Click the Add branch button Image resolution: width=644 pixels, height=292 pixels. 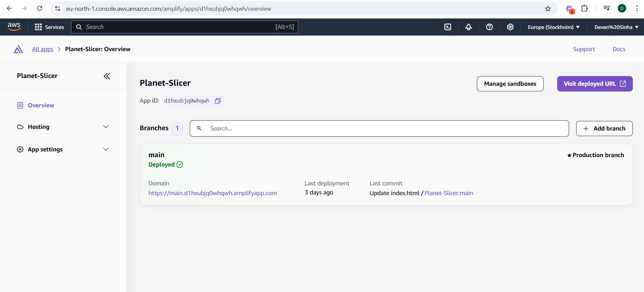point(604,129)
